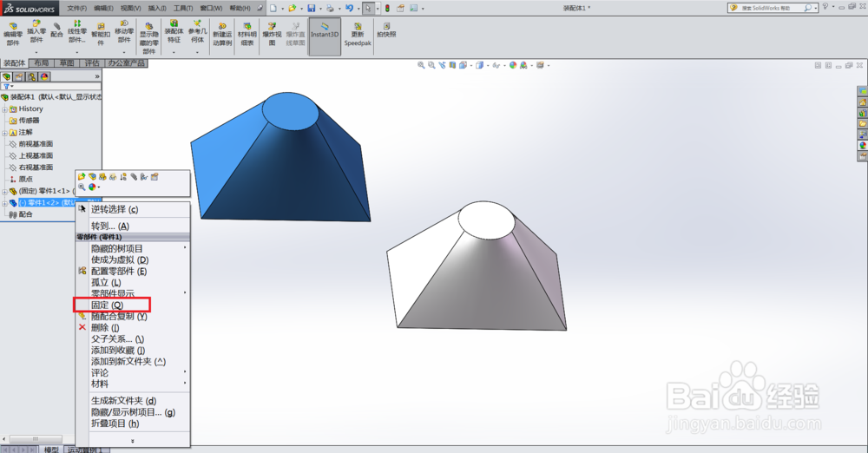The width and height of the screenshot is (868, 453).
Task: Expand the History tree node
Action: (4, 109)
